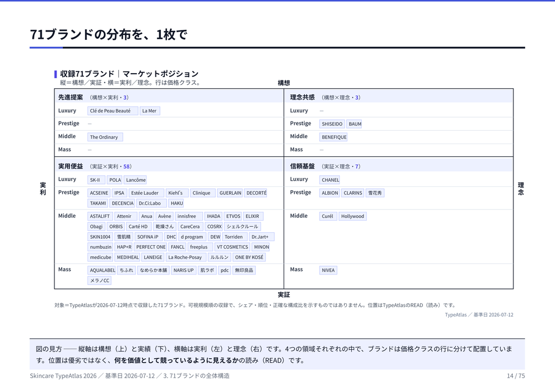This screenshot has height=392, width=555.
Task: Select the medicube brand tag
Action: tap(100, 257)
